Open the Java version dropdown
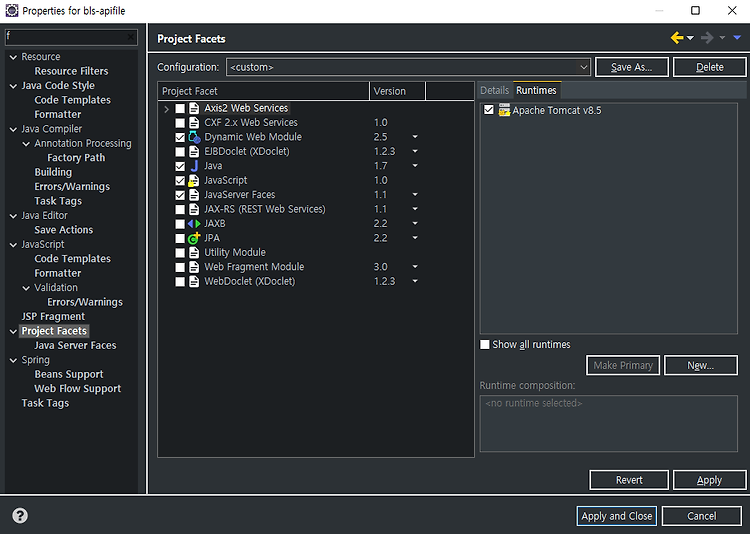The height and width of the screenshot is (534, 750). point(415,166)
